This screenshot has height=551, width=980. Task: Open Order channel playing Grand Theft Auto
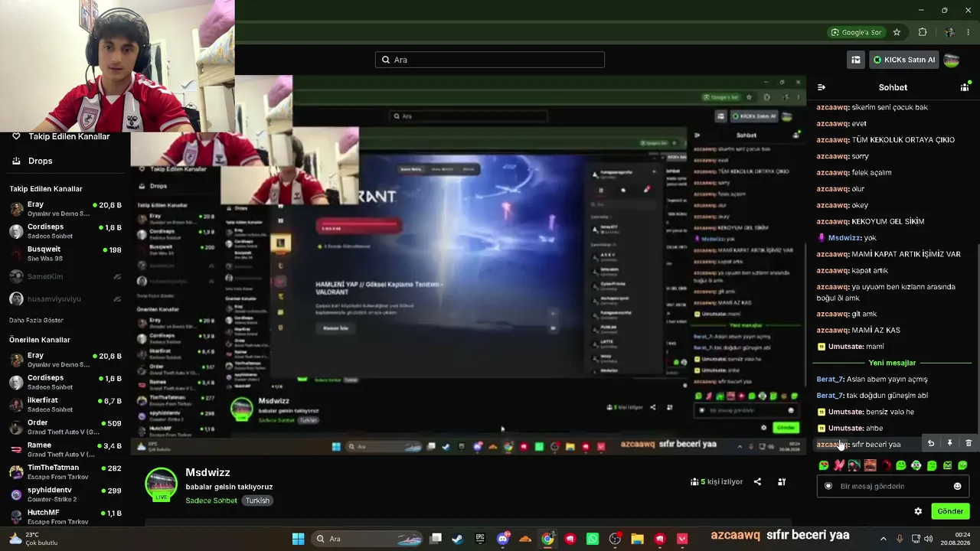[x=65, y=426]
